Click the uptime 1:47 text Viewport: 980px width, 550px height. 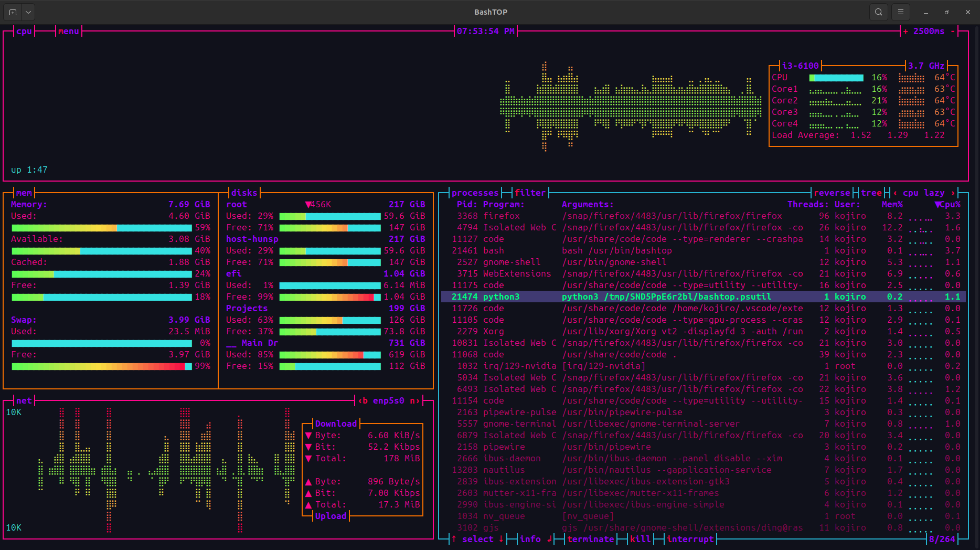click(29, 170)
